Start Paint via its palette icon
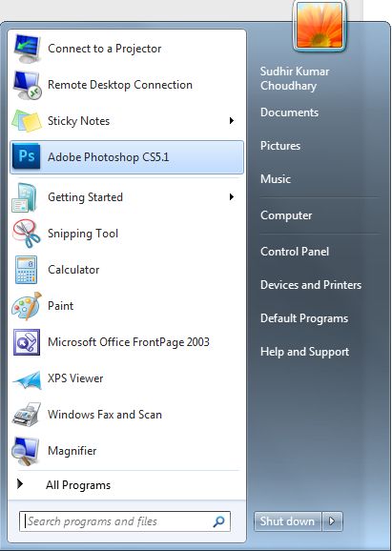 [27, 306]
